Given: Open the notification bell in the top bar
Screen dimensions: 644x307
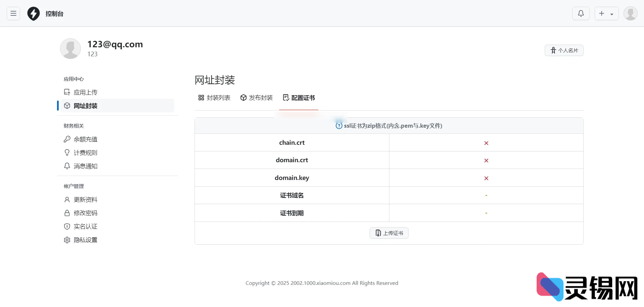Looking at the screenshot, I should click(x=581, y=13).
